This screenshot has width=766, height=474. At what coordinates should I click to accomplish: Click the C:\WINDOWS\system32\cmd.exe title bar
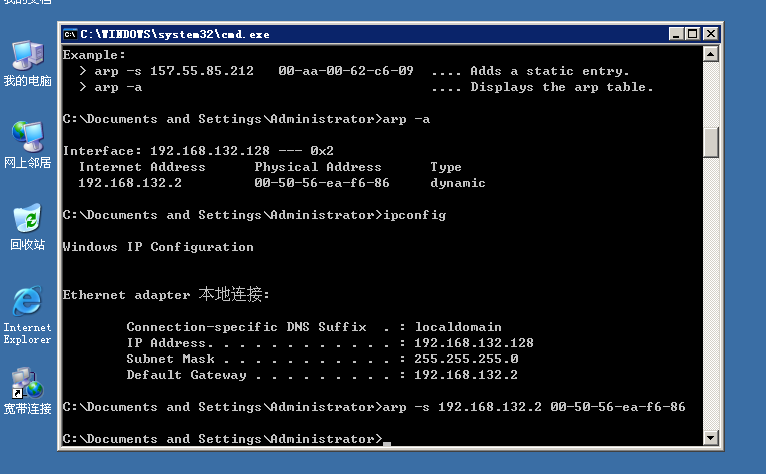(x=350, y=33)
